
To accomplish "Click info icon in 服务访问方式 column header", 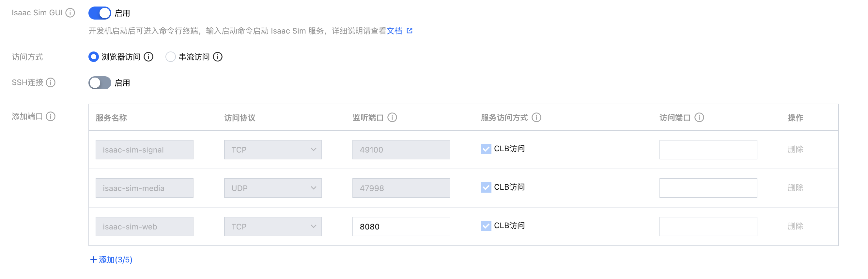I will pos(536,117).
